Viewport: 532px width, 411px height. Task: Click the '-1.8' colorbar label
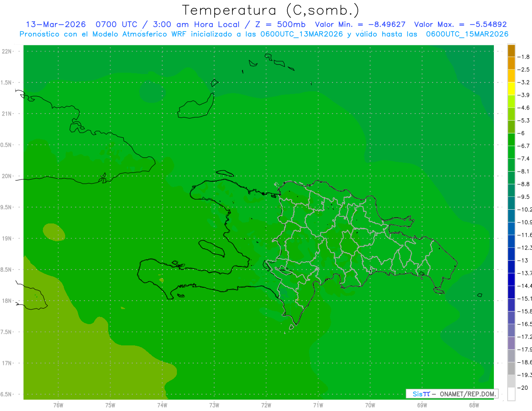524,57
